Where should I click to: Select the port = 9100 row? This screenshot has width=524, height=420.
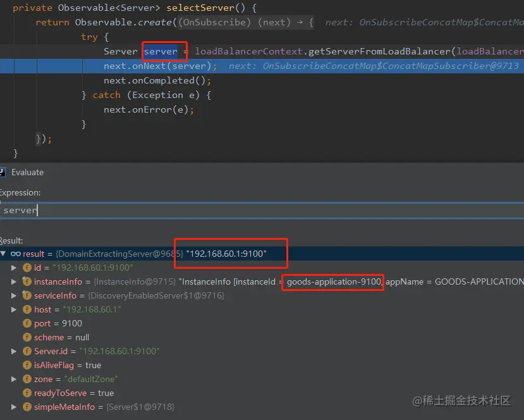pyautogui.click(x=262, y=323)
